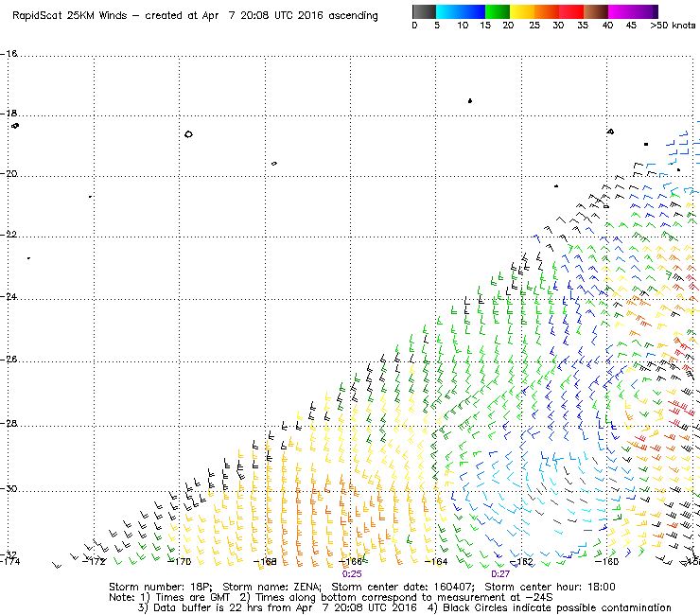This screenshot has width=700, height=615.
Task: Click the -162 longitude axis label
Action: click(521, 561)
